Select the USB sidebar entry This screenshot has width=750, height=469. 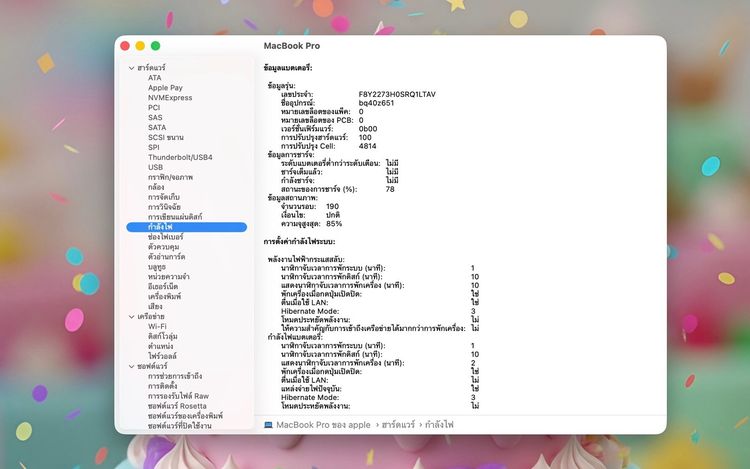coord(155,167)
